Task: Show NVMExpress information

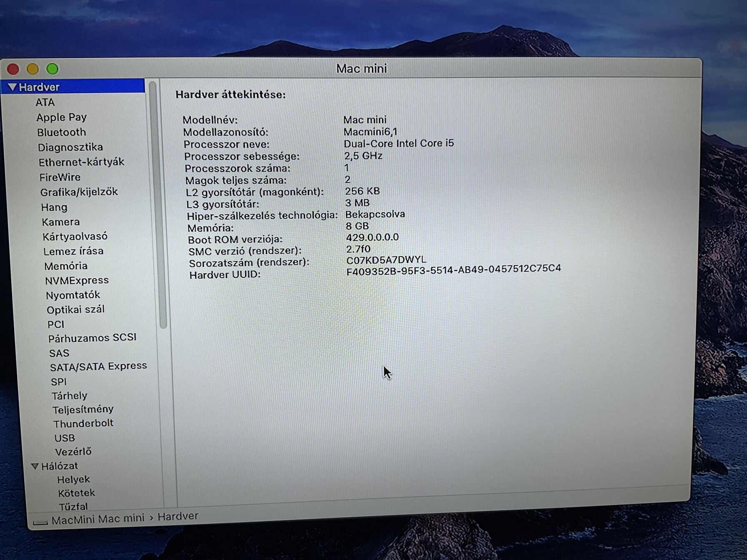Action: (77, 281)
